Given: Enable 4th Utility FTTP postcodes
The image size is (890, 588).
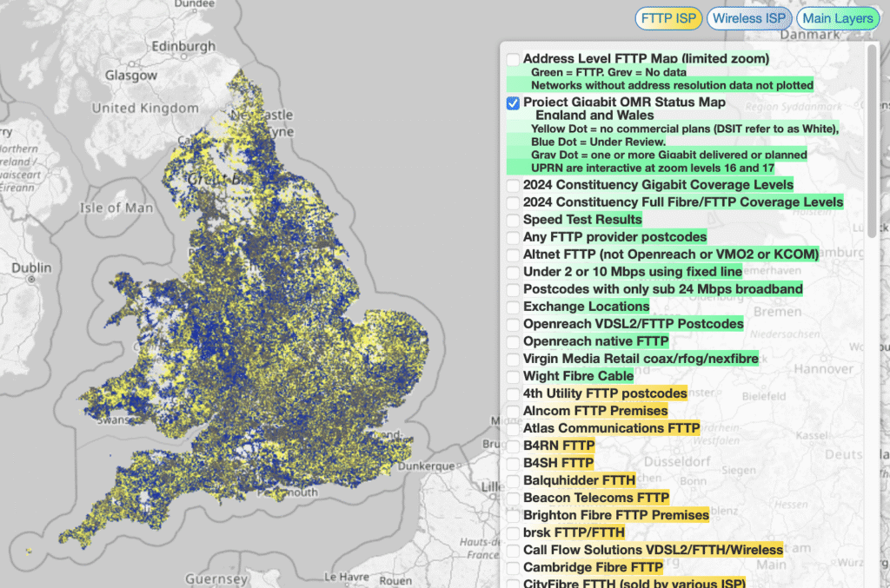Looking at the screenshot, I should 512,393.
